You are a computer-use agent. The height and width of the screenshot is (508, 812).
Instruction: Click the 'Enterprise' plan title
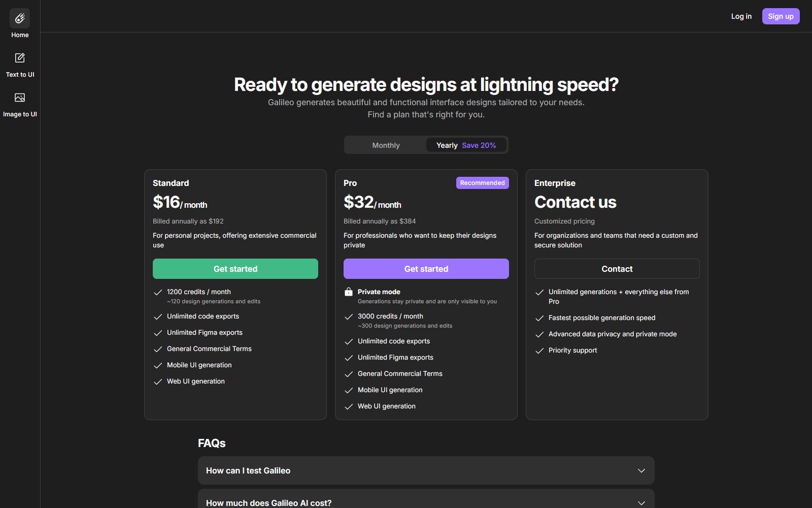(x=555, y=183)
